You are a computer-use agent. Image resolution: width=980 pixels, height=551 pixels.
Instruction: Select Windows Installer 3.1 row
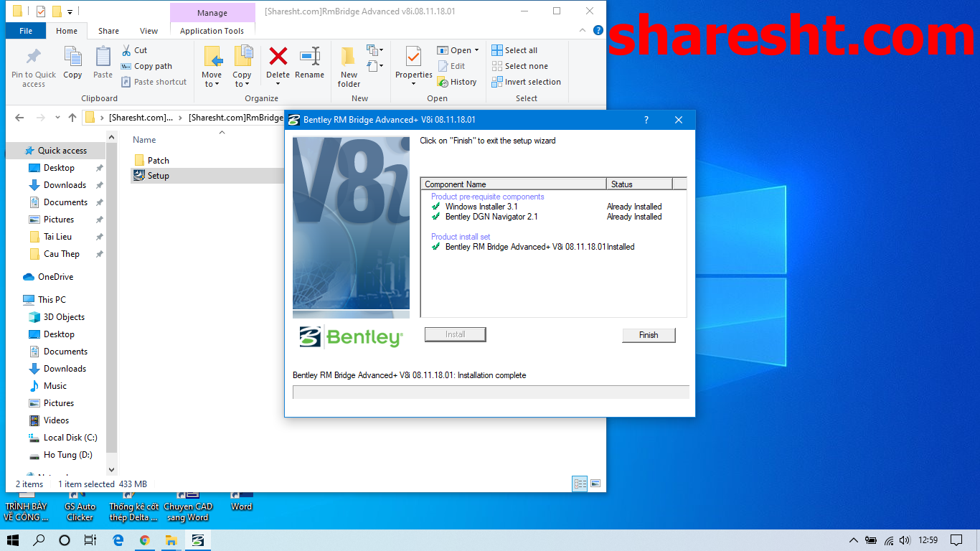[x=547, y=207]
